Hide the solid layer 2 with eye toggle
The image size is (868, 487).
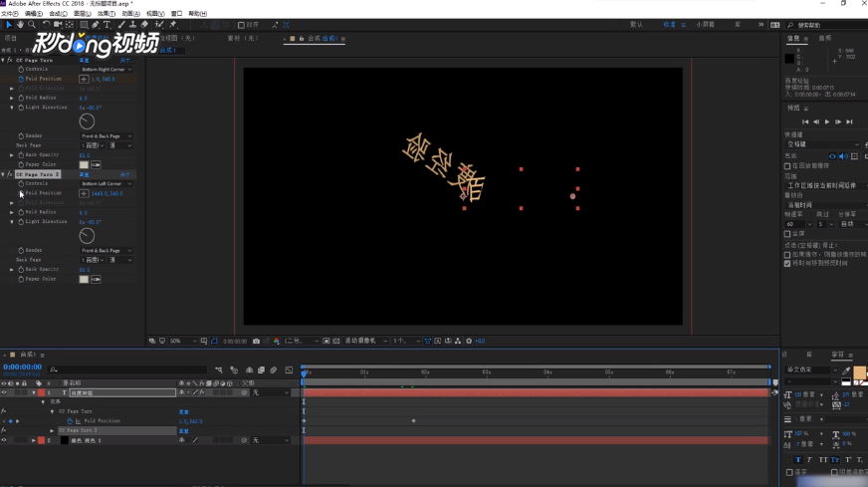[x=4, y=440]
